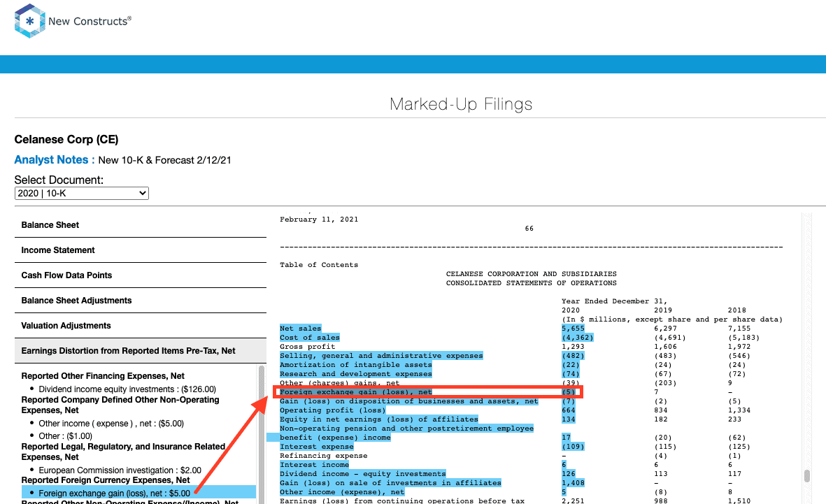This screenshot has width=826, height=504.
Task: Click the Gross profit line
Action: click(x=307, y=347)
